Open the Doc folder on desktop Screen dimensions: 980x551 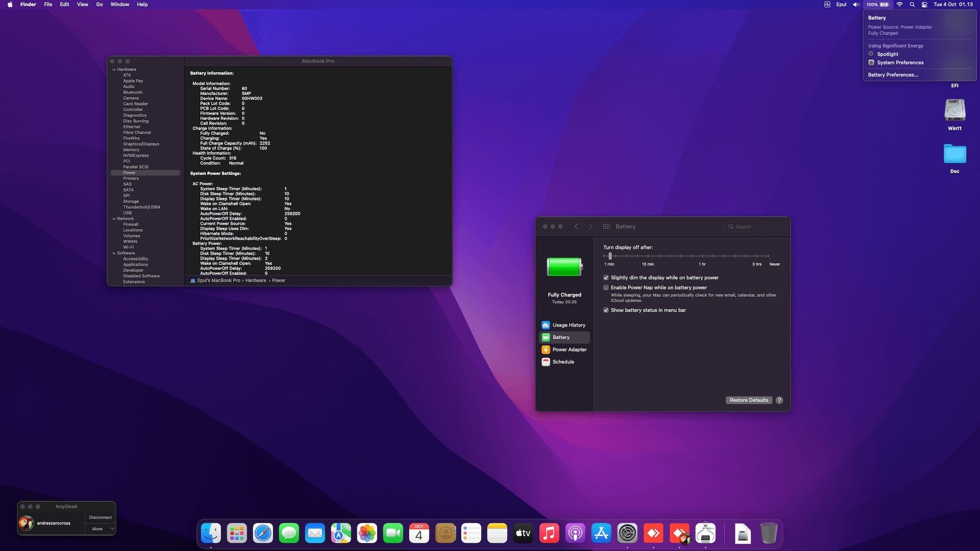coord(954,158)
